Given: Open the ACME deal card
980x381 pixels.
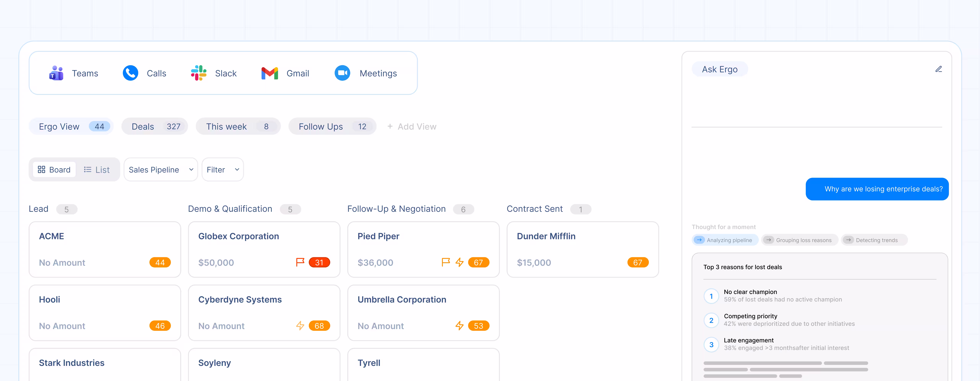Looking at the screenshot, I should pyautogui.click(x=105, y=250).
